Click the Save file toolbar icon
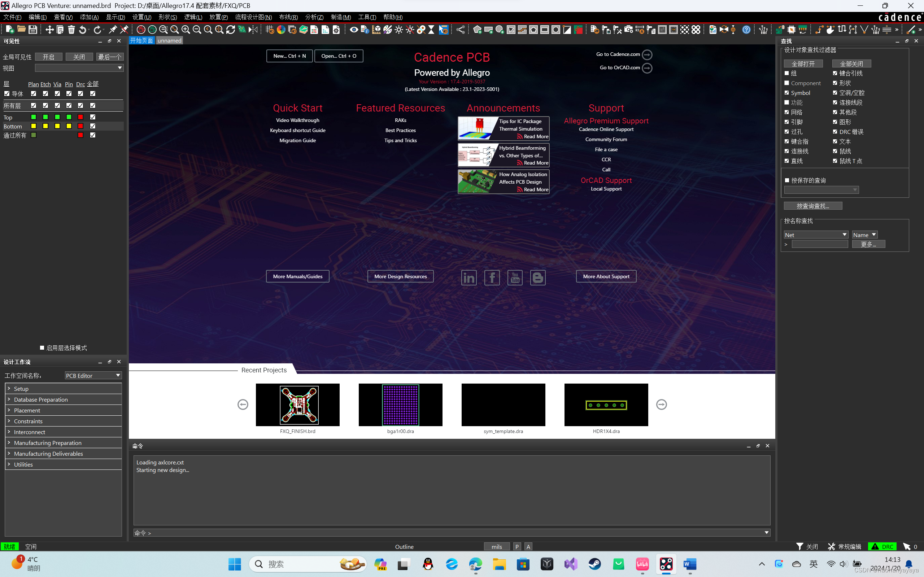Screen dimensions: 924x577 pos(33,29)
